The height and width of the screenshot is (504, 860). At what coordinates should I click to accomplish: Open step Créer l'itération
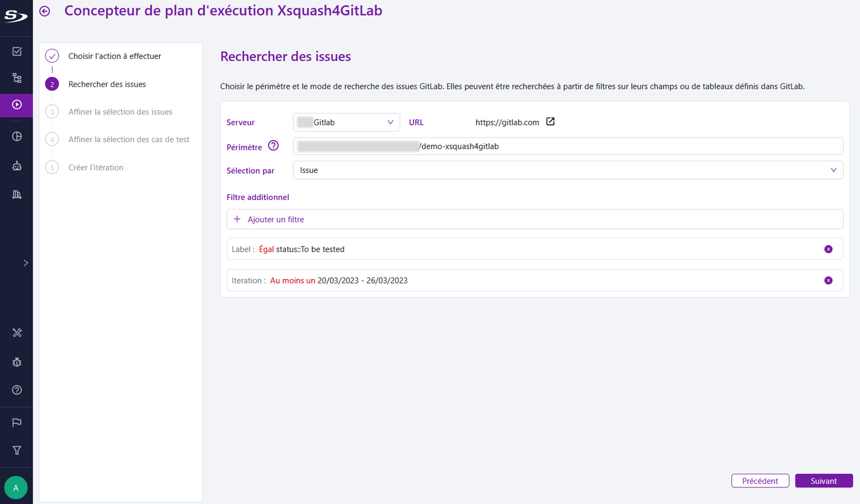coord(96,167)
